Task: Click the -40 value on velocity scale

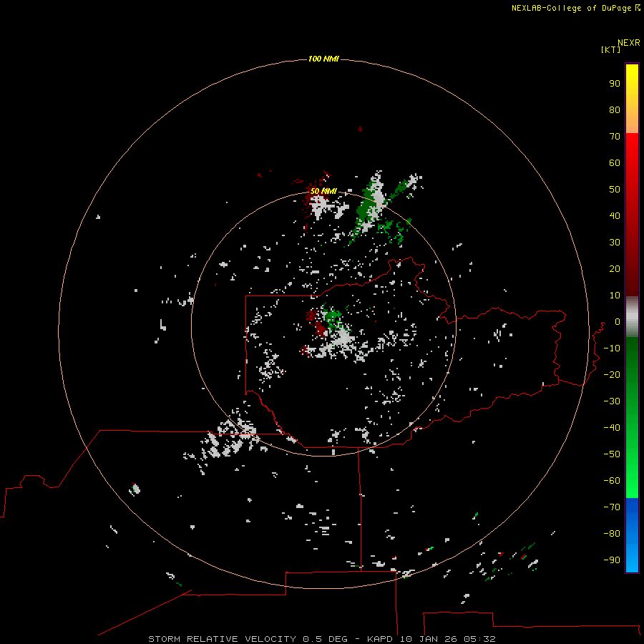Action: click(x=612, y=428)
